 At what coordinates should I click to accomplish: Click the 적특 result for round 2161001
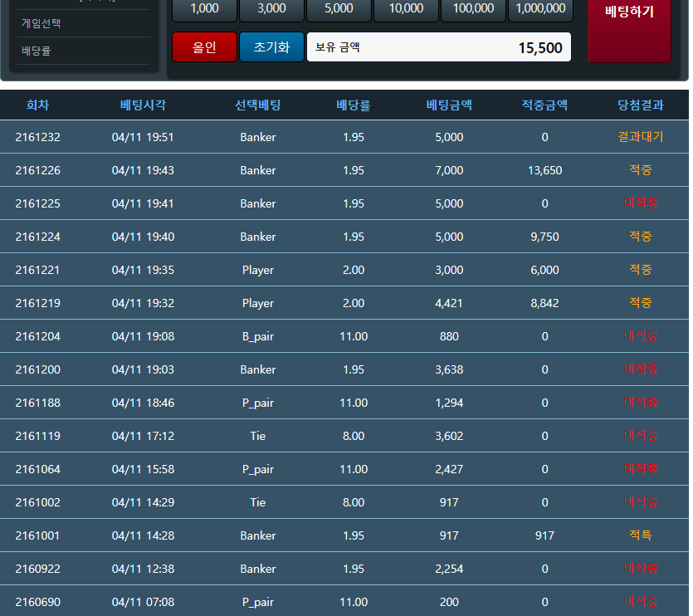click(640, 535)
